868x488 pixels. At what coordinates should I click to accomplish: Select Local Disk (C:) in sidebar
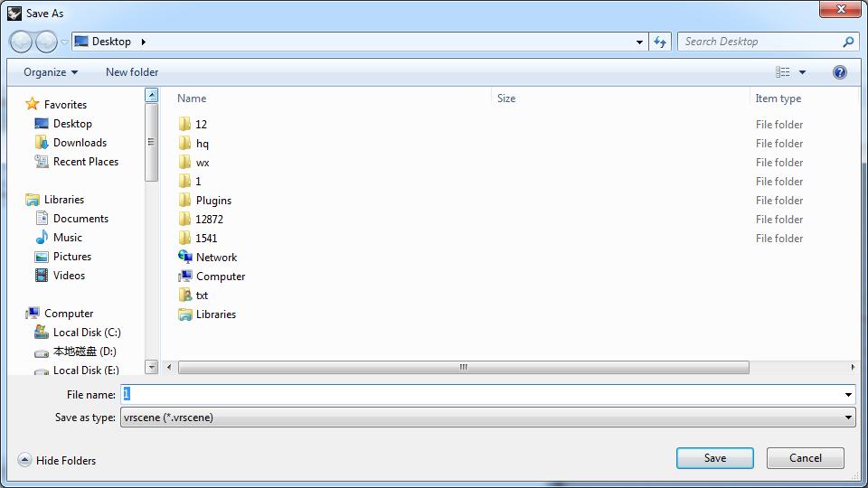(87, 333)
